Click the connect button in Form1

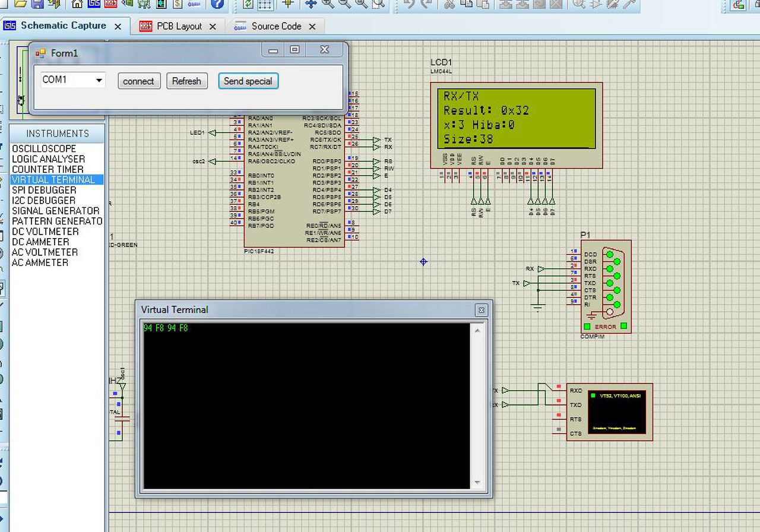pyautogui.click(x=138, y=81)
